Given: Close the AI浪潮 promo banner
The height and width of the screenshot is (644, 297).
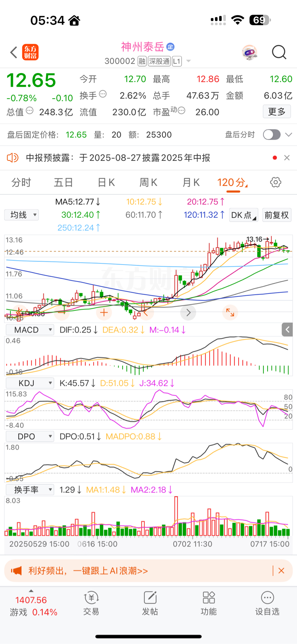Looking at the screenshot, I should pyautogui.click(x=282, y=571).
